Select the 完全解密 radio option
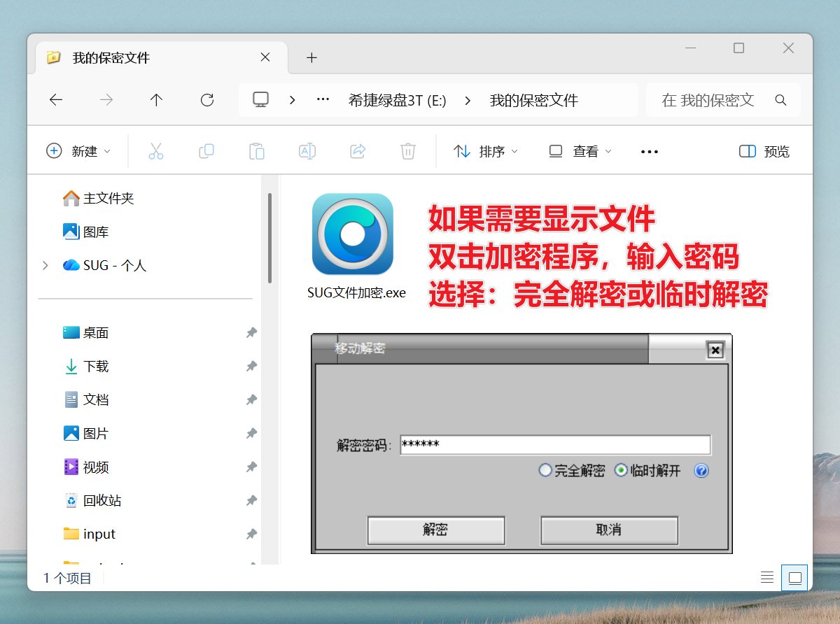The width and height of the screenshot is (840, 624). (545, 470)
